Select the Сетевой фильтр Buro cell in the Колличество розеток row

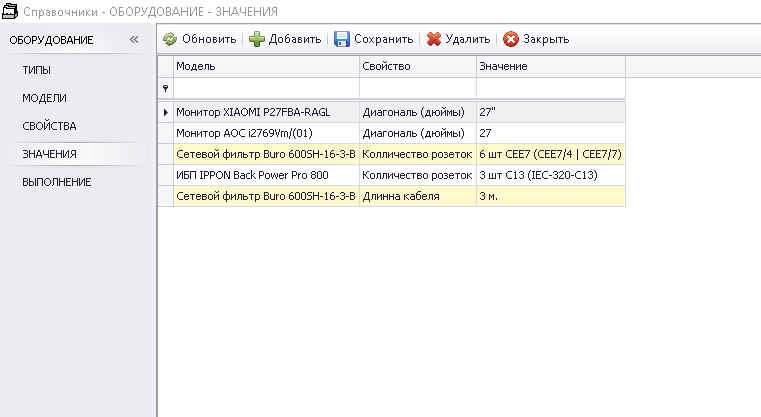[x=266, y=154]
